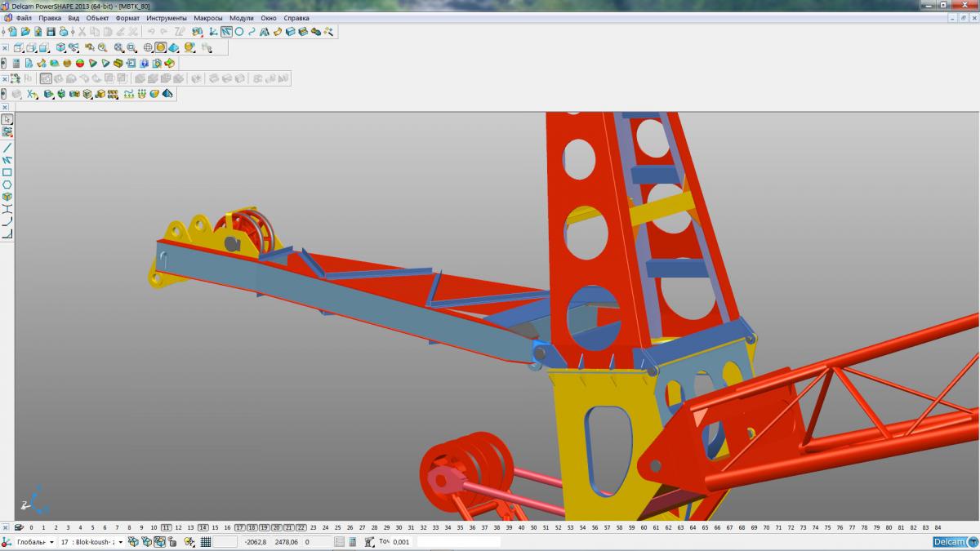The width and height of the screenshot is (980, 551).
Task: Open the Вид menu
Action: click(x=73, y=18)
